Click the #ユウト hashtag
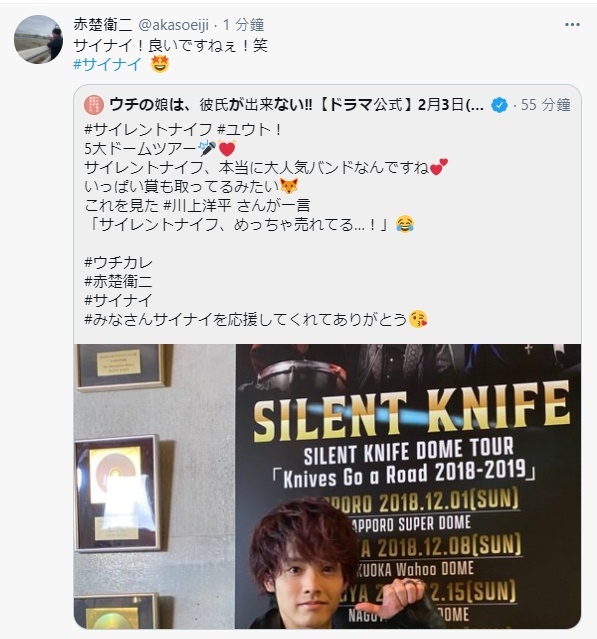The height and width of the screenshot is (639, 597). click(245, 130)
